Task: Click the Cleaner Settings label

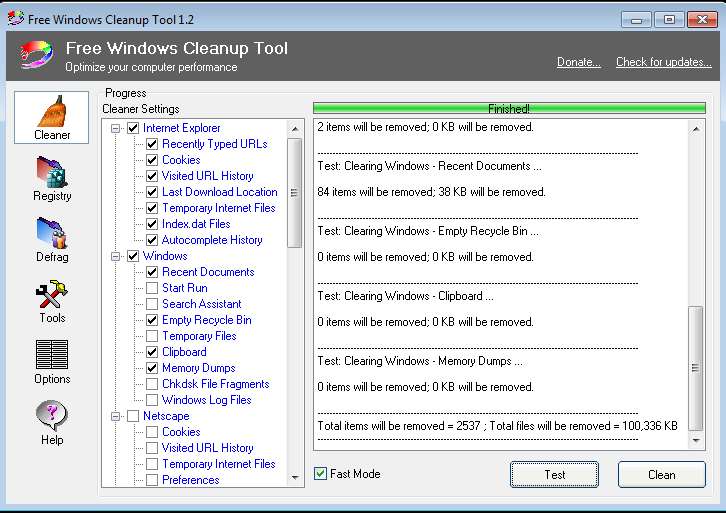Action: pyautogui.click(x=141, y=109)
